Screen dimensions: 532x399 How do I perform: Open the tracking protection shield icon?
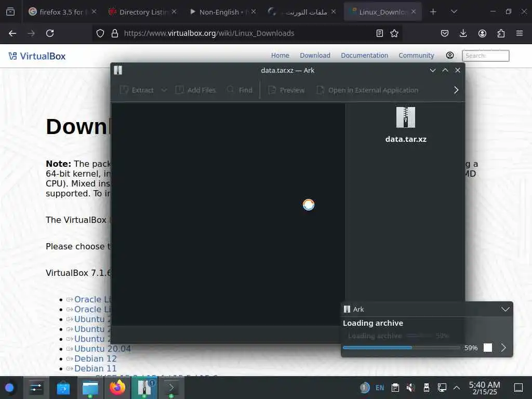[x=100, y=33]
